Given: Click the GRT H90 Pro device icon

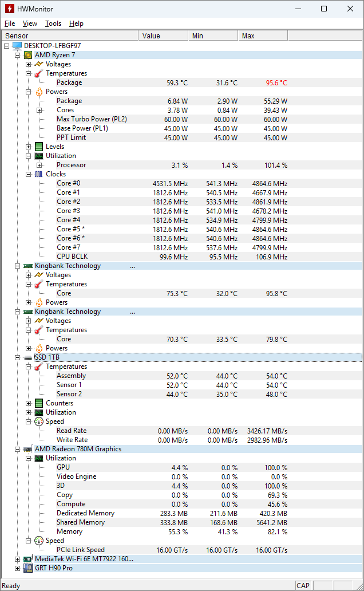Looking at the screenshot, I should tap(28, 568).
